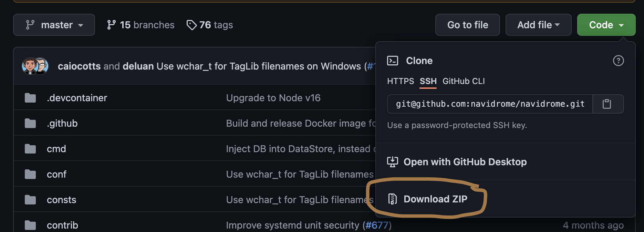Collapse the green Code dropdown
The height and width of the screenshot is (232, 644).
coord(606,24)
